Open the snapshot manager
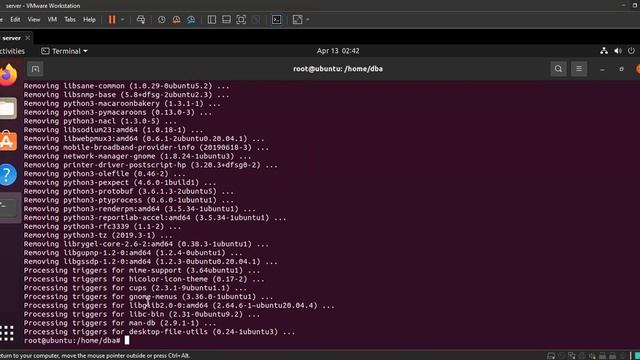The width and height of the screenshot is (640, 360). click(191, 20)
